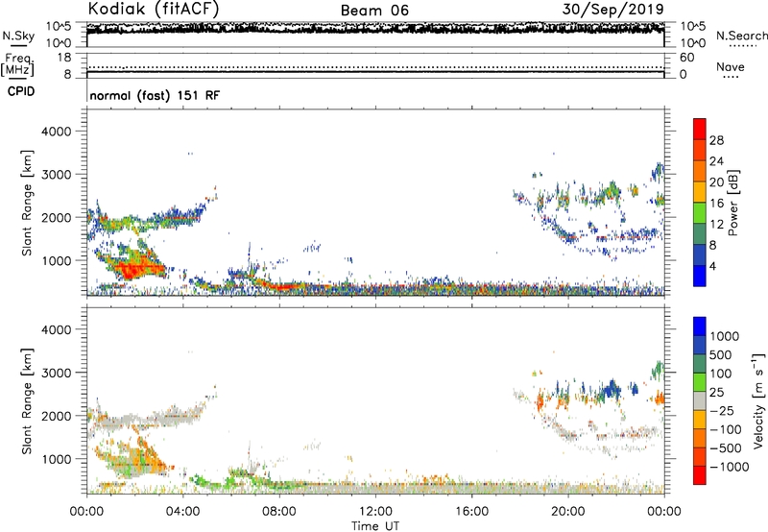Click the "-100" label on velocity colorbar

(x=726, y=429)
